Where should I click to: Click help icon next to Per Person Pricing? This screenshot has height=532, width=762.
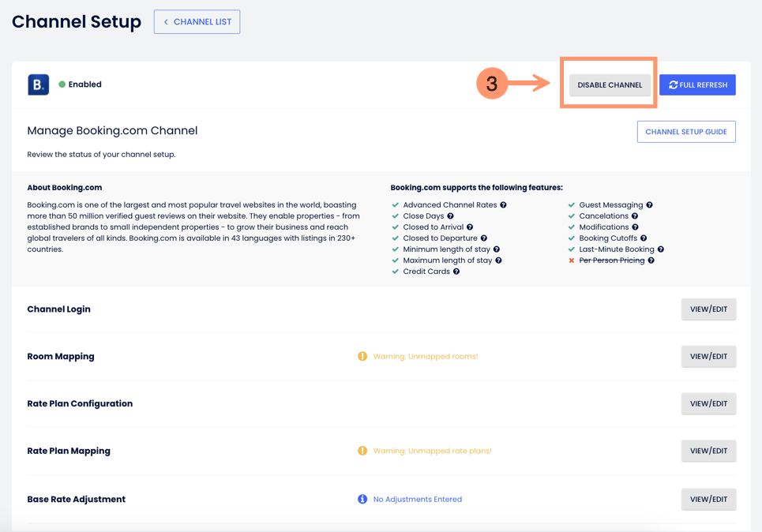coord(651,260)
